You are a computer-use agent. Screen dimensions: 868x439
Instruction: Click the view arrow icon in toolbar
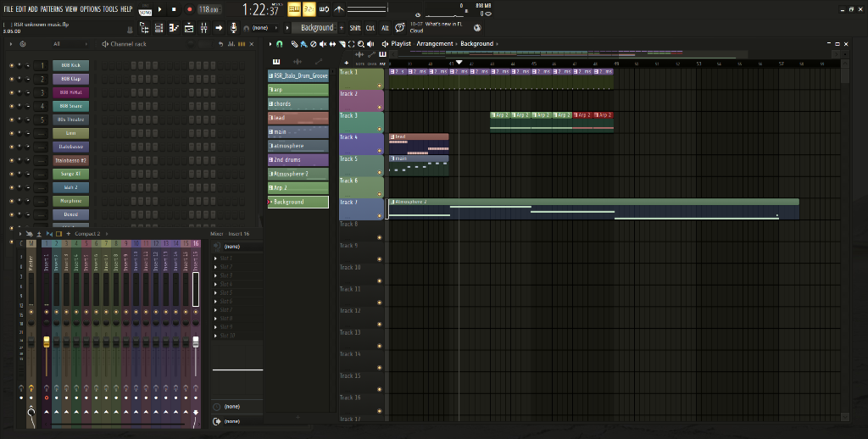point(219,28)
